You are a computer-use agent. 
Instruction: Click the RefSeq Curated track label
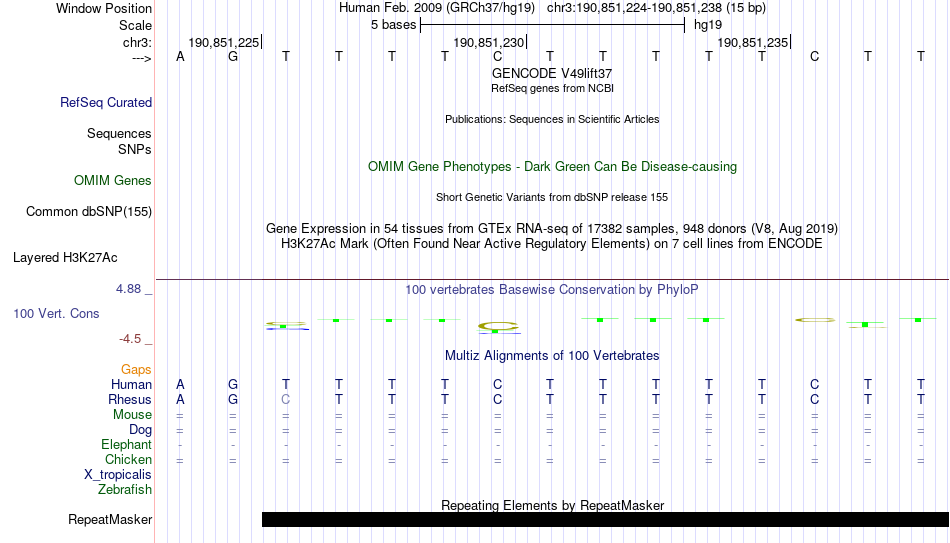[x=106, y=102]
